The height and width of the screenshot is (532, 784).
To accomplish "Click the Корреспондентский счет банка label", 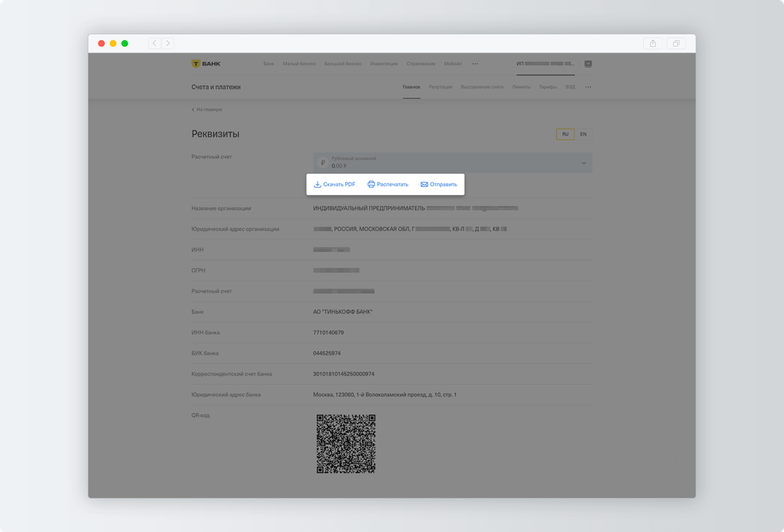I will (232, 374).
